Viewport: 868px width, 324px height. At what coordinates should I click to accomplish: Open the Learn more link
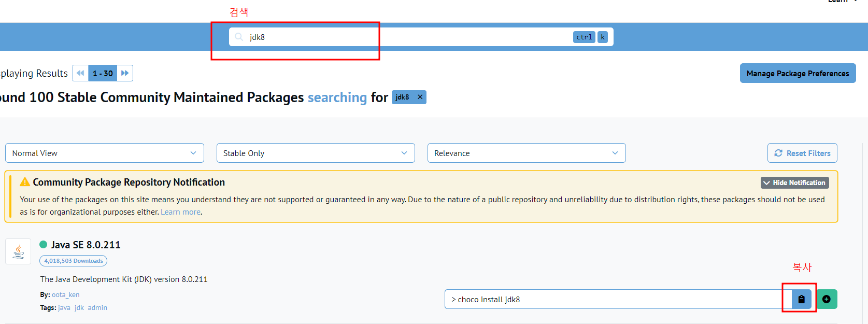pos(180,212)
